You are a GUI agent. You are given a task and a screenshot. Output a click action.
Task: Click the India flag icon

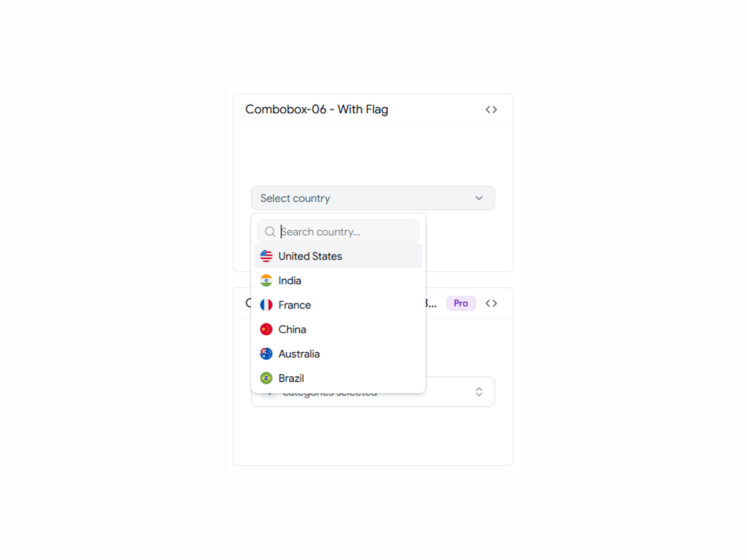266,281
